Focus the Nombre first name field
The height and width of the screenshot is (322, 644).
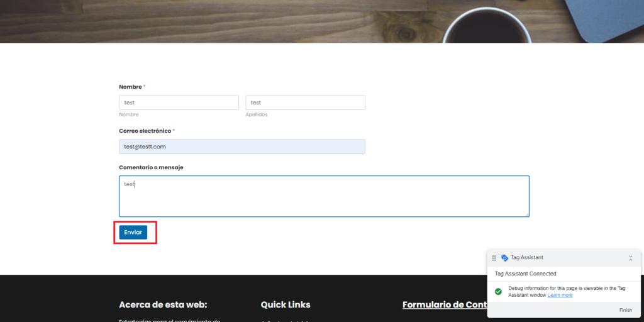(x=179, y=103)
